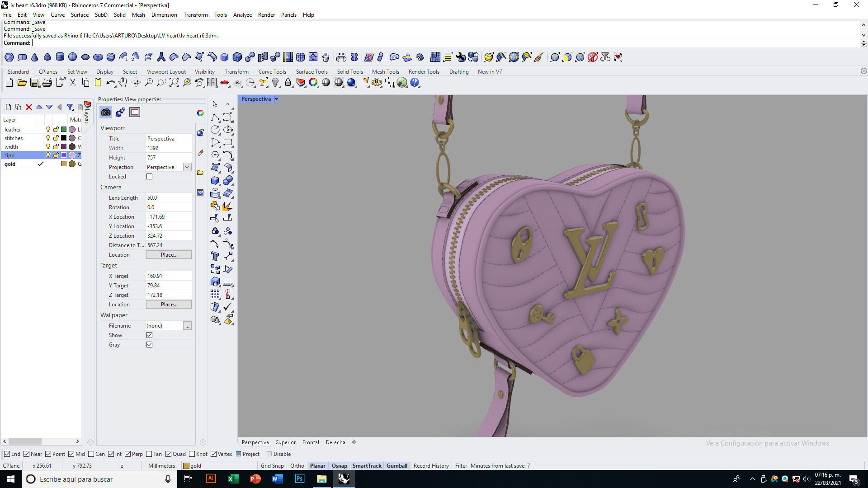Enable the Cen osnap checkbox
This screenshot has width=868, height=488.
point(91,454)
